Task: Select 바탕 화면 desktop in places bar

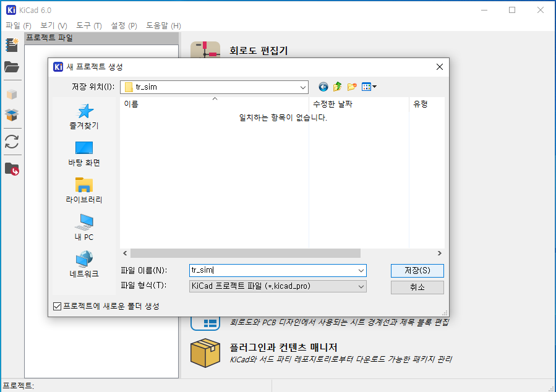Action: pos(84,154)
